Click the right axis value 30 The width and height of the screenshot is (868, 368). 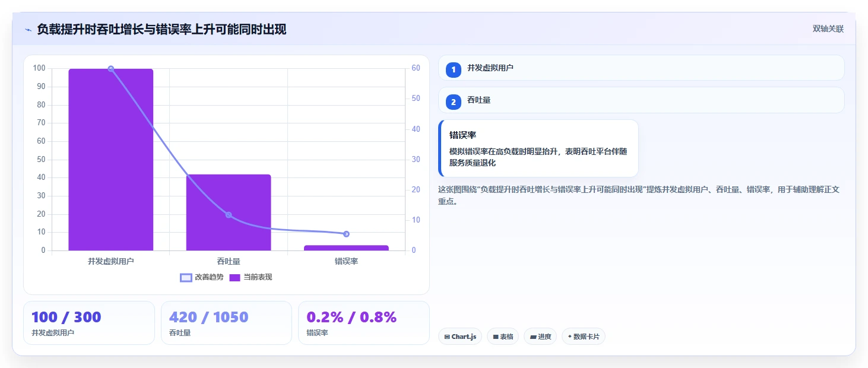416,160
